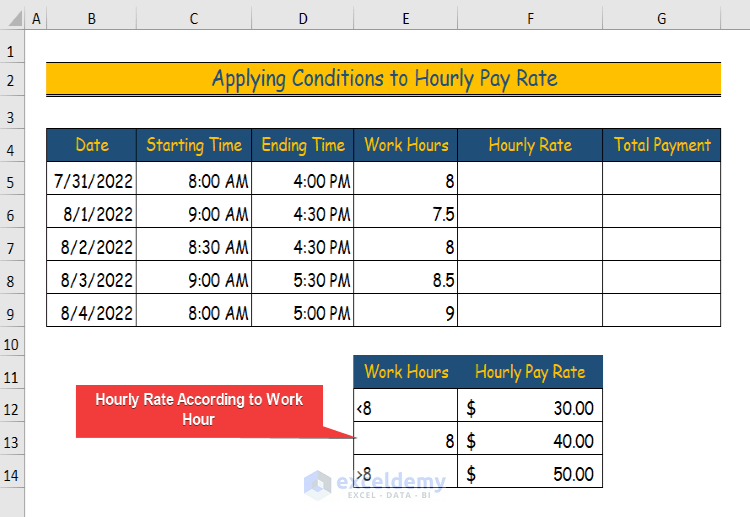Viewport: 750px width, 517px height.
Task: Select column E header
Action: click(406, 19)
